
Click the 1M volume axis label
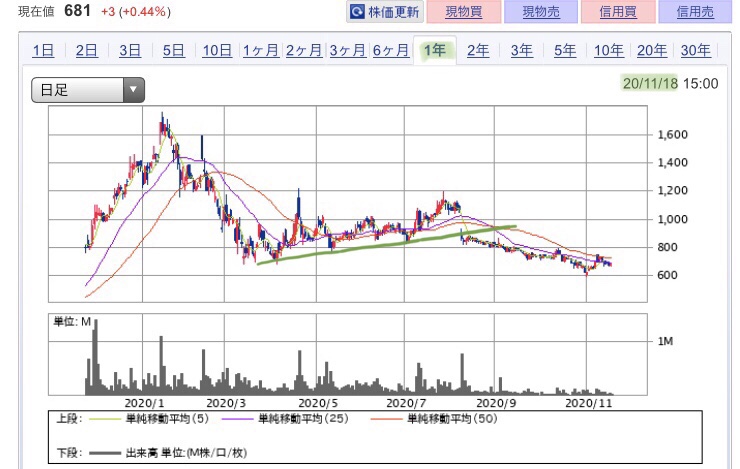[x=665, y=341]
